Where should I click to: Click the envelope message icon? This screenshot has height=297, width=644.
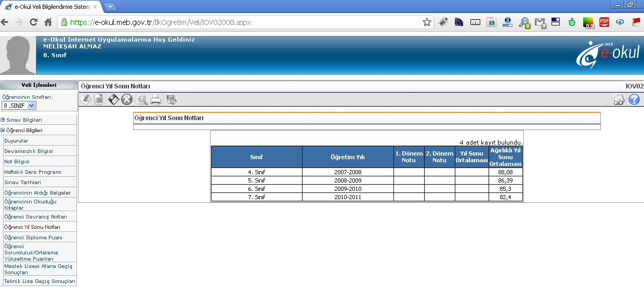pos(619,100)
